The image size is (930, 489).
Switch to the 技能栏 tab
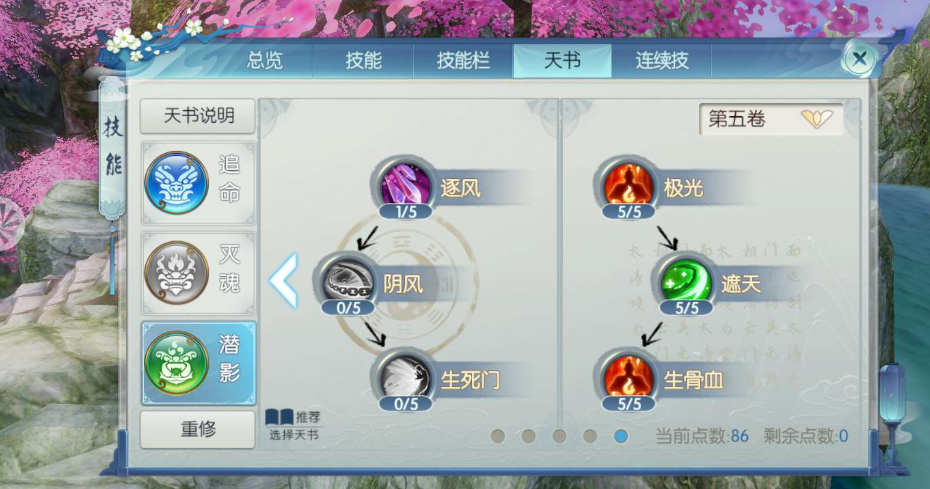[463, 60]
